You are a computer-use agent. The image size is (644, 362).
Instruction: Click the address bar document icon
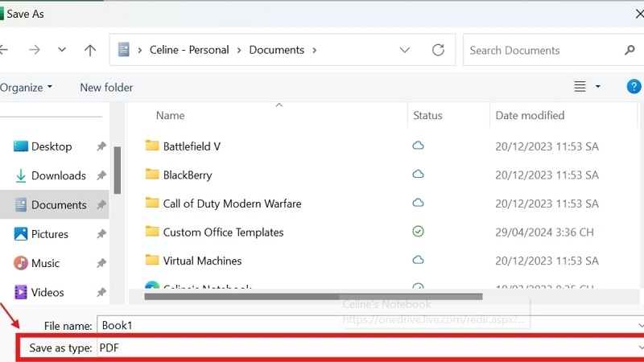pos(124,50)
